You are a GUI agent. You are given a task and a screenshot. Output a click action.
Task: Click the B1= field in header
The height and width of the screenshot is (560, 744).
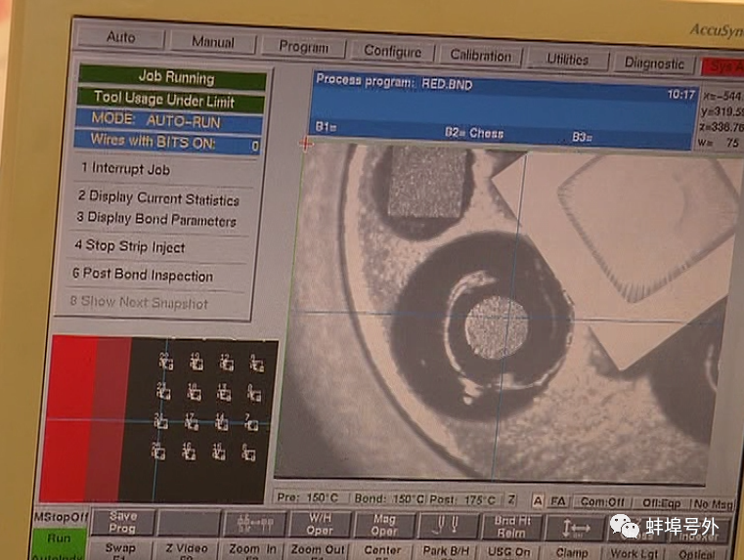click(x=326, y=127)
